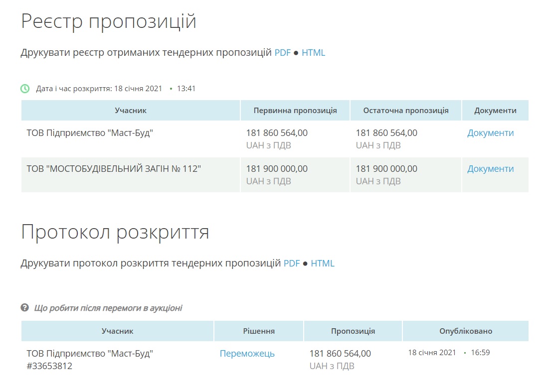Select the 'Протокол розкриття' heading
The height and width of the screenshot is (392, 545).
[115, 232]
